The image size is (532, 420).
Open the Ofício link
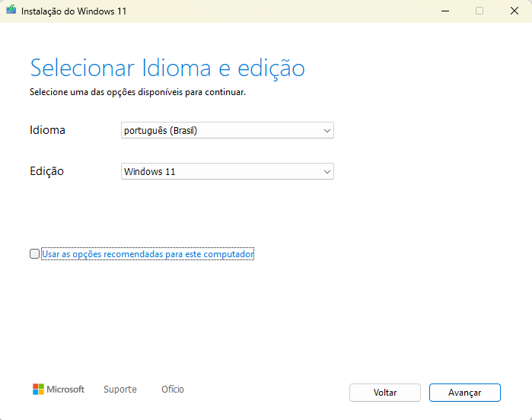[x=173, y=389]
